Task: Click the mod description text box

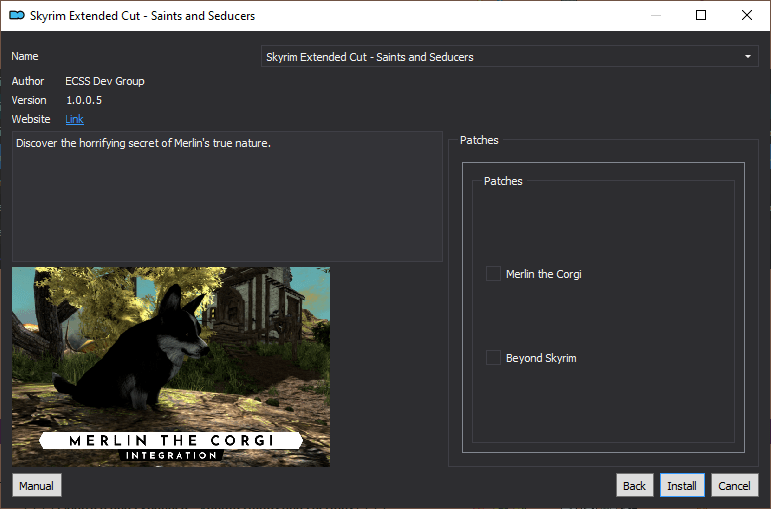Action: point(227,196)
